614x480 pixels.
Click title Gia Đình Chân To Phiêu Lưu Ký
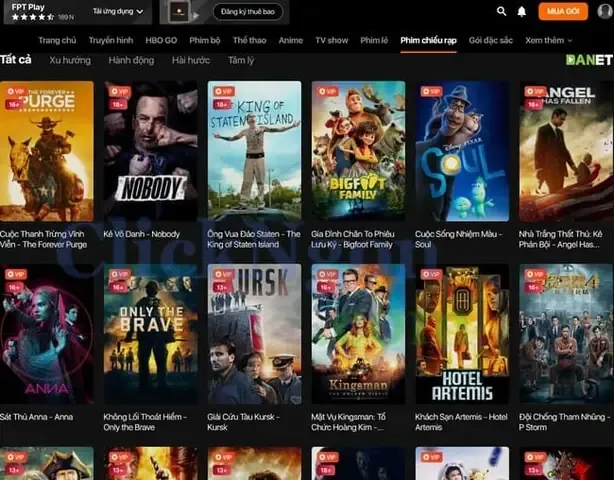point(353,239)
